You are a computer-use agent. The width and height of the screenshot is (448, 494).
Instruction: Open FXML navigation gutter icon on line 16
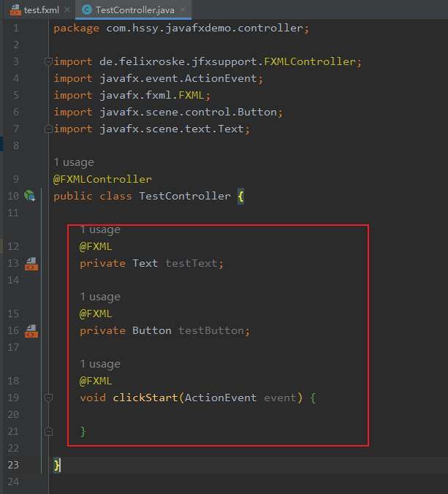pyautogui.click(x=31, y=331)
